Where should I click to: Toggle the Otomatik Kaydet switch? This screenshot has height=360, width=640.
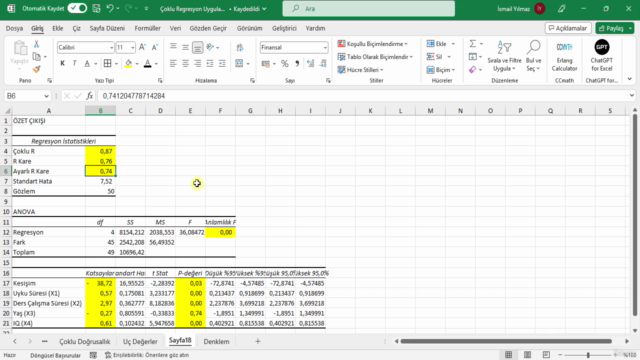coord(77,8)
